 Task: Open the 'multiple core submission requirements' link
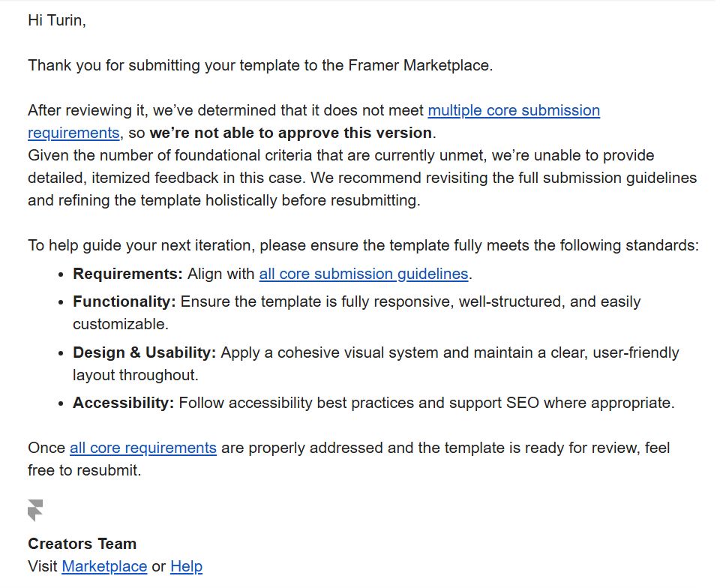pyautogui.click(x=513, y=110)
